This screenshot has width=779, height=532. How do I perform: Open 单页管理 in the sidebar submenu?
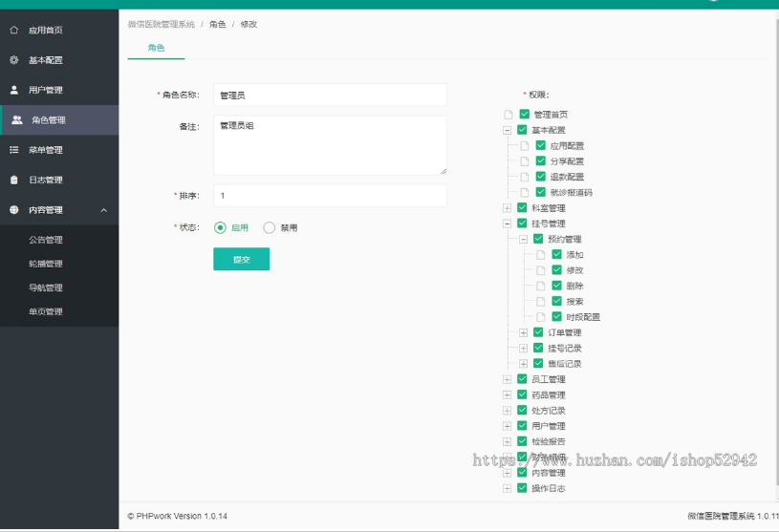46,311
